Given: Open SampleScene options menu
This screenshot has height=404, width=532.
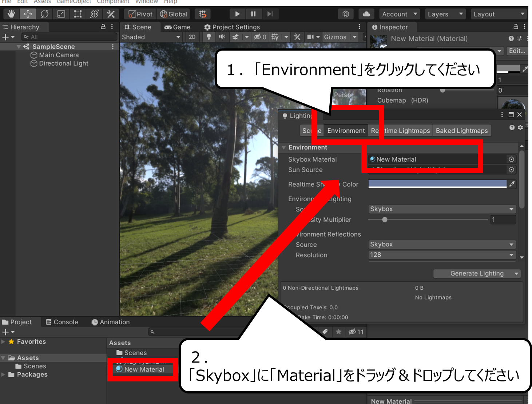Looking at the screenshot, I should [x=113, y=47].
